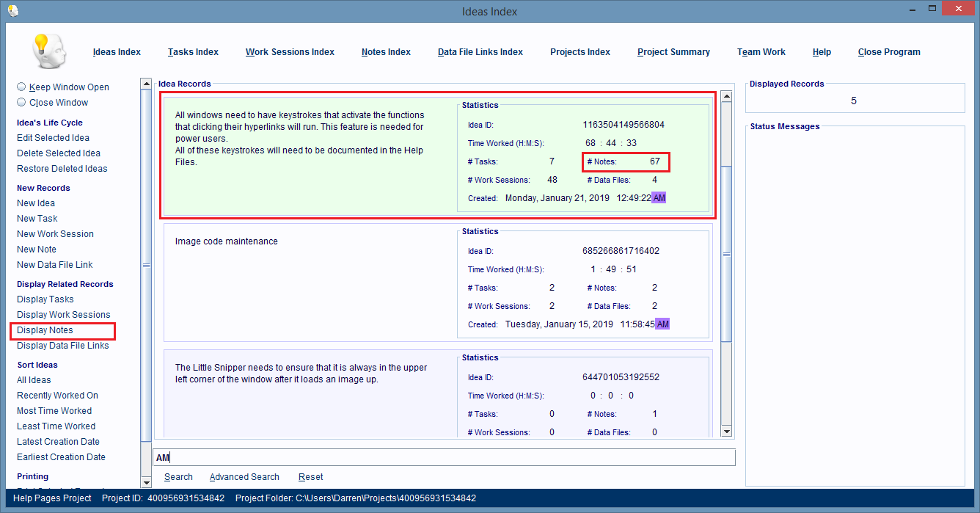Add a New Data File Link
Viewport: 980px width, 513px height.
(x=55, y=265)
